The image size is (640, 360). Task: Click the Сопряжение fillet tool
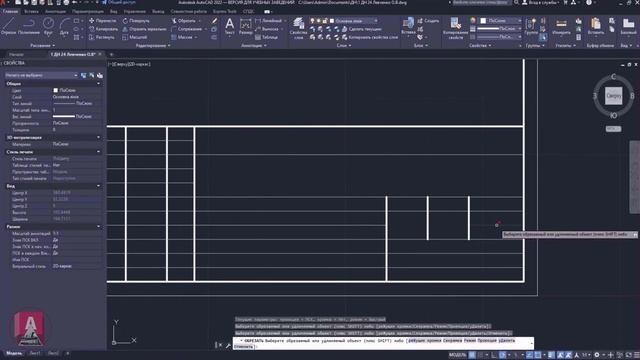187,29
